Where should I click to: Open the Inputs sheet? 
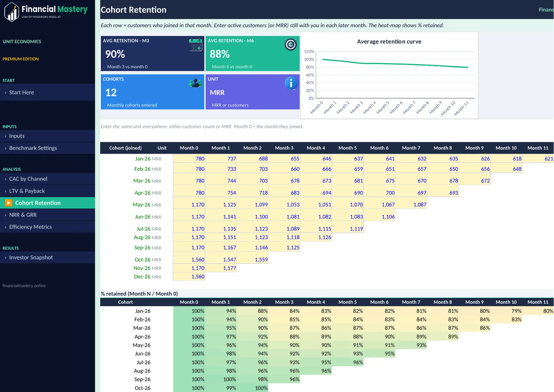(47, 136)
